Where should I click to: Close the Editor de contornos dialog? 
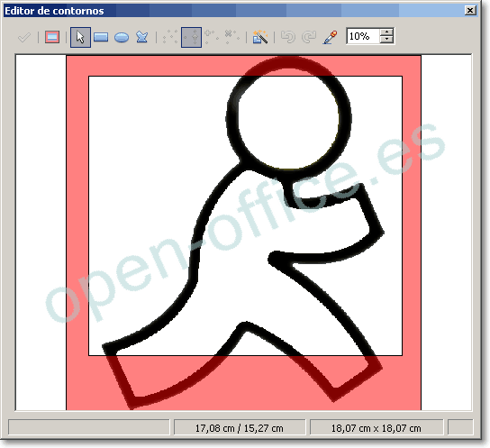(470, 11)
